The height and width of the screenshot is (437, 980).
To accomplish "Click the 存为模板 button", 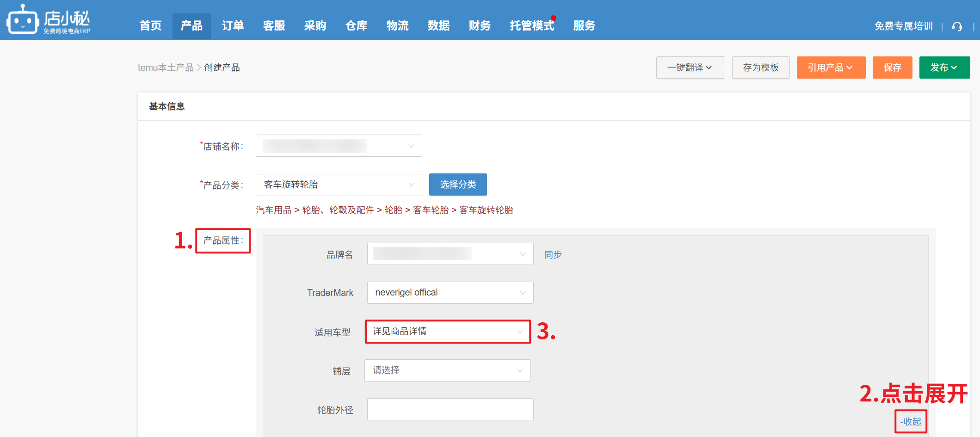I will point(760,68).
